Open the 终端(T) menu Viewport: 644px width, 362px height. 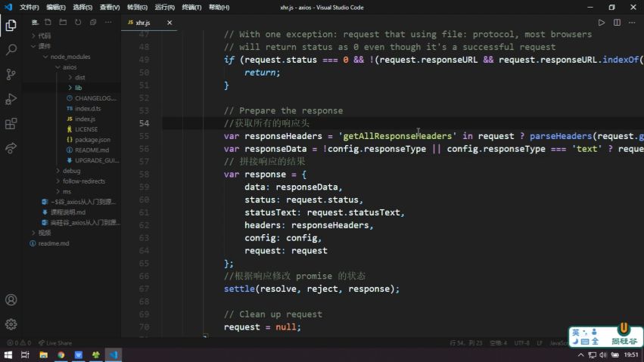click(x=191, y=7)
